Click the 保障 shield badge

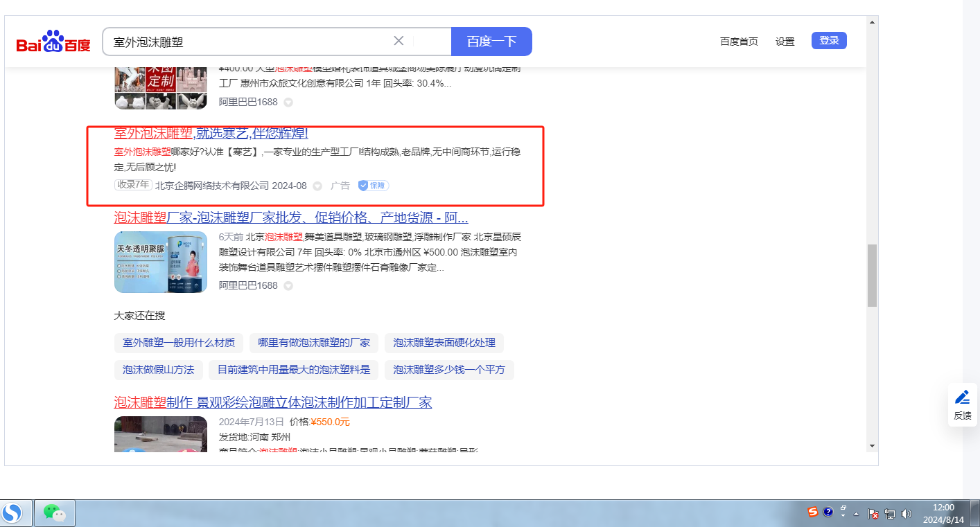[x=374, y=186]
